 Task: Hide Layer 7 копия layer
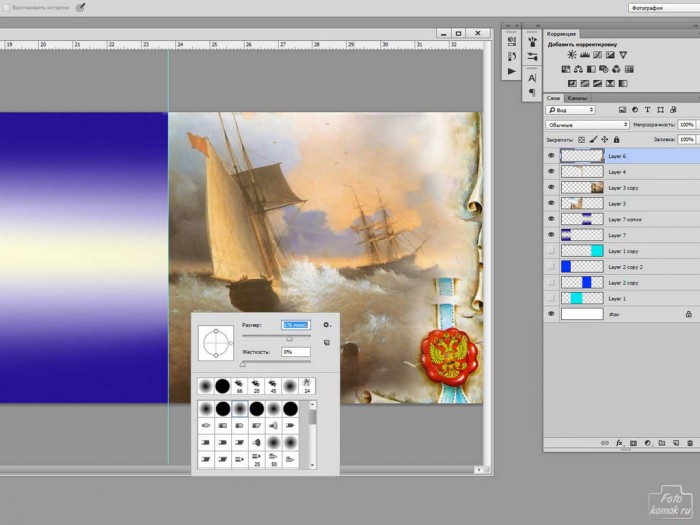[x=551, y=219]
